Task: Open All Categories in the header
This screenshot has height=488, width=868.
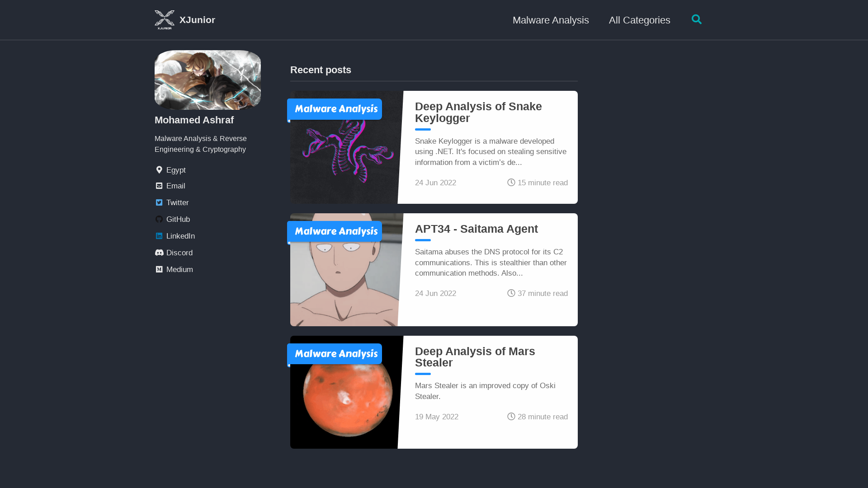Action: [639, 20]
